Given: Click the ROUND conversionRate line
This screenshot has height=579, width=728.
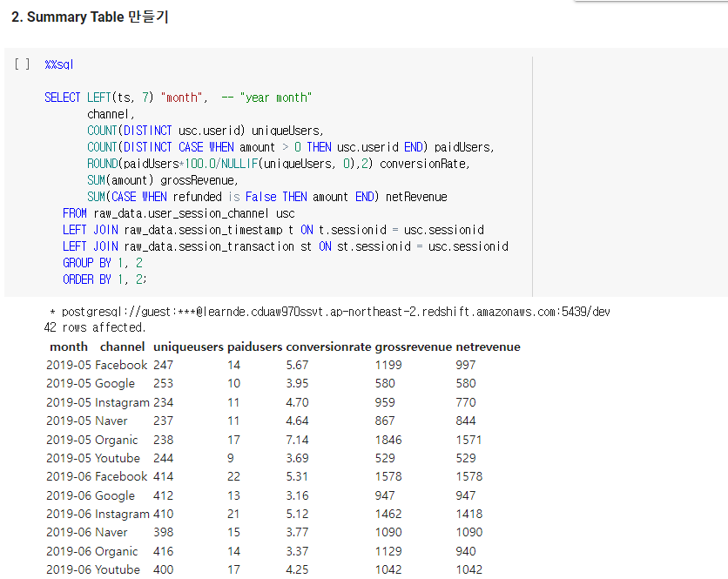Looking at the screenshot, I should point(279,164).
